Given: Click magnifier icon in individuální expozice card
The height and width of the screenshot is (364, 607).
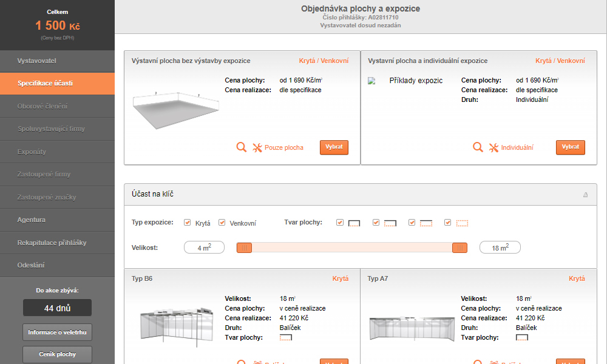Looking at the screenshot, I should click(478, 147).
